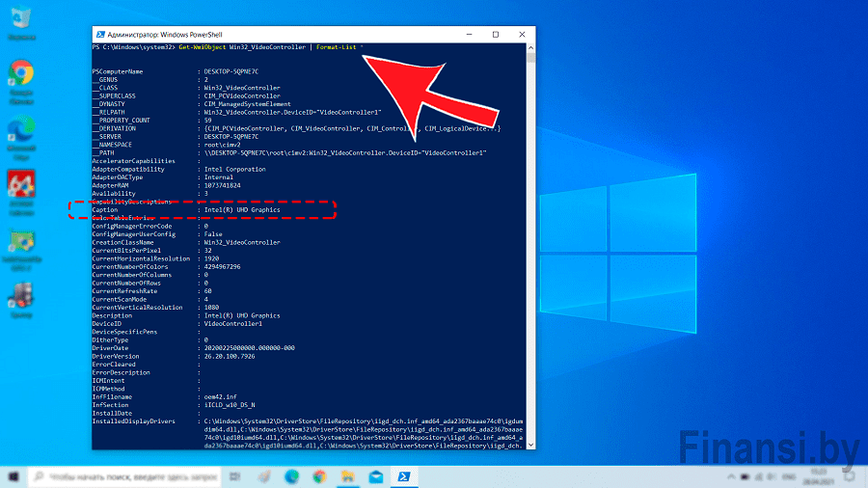This screenshot has height=488, width=868.
Task: Open the Windows Start menu
Action: tap(14, 476)
